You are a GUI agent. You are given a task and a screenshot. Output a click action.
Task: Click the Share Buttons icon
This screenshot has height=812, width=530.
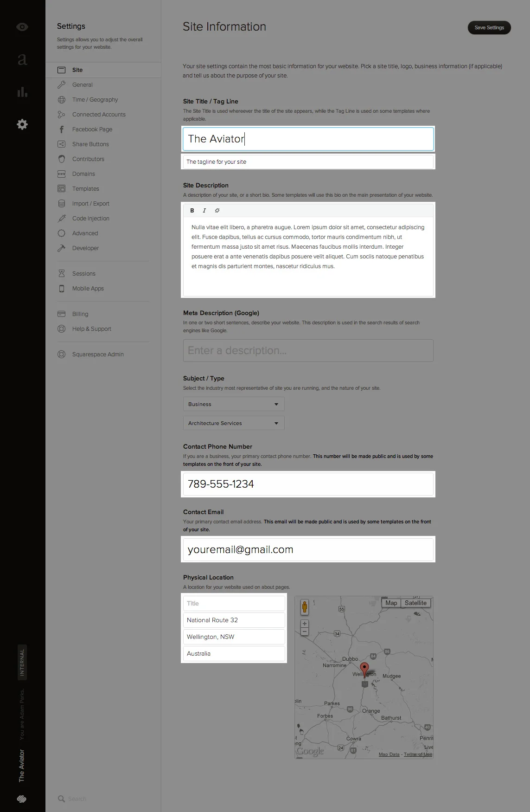[x=61, y=144]
